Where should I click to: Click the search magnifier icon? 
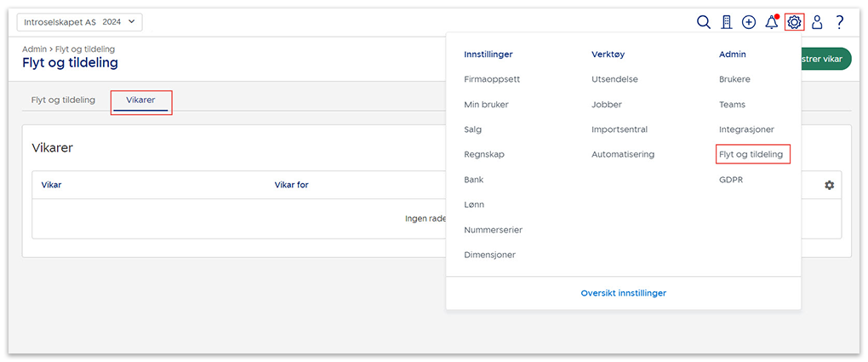coord(704,23)
